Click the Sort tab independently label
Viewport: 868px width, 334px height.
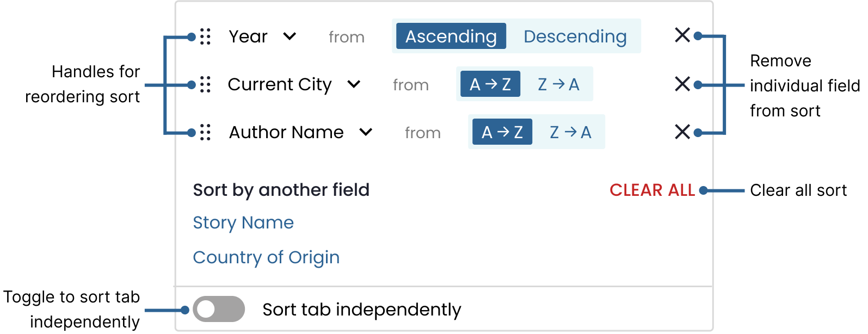tap(362, 310)
